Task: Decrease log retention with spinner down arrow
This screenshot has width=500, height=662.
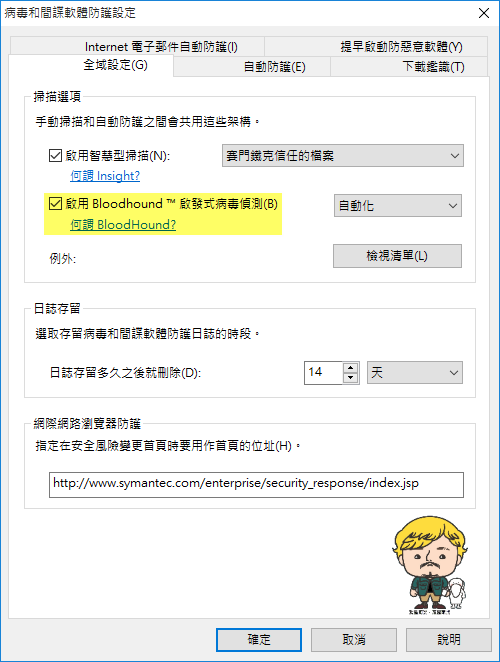Action: pyautogui.click(x=350, y=378)
